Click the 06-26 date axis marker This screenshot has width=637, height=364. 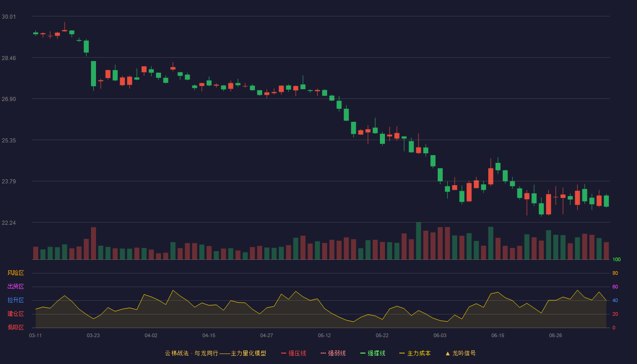pos(556,335)
